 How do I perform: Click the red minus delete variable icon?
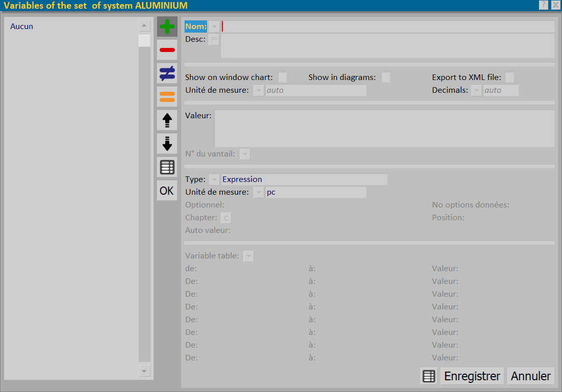[x=167, y=50]
